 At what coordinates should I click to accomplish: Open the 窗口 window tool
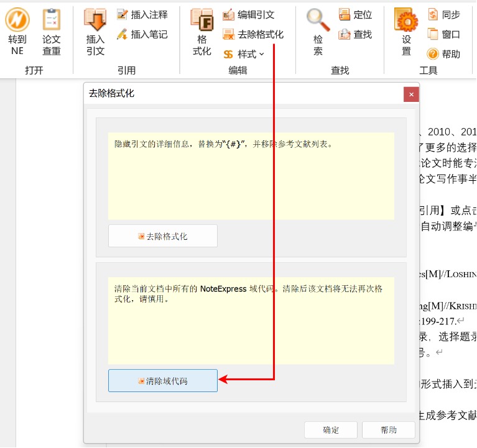(x=443, y=34)
